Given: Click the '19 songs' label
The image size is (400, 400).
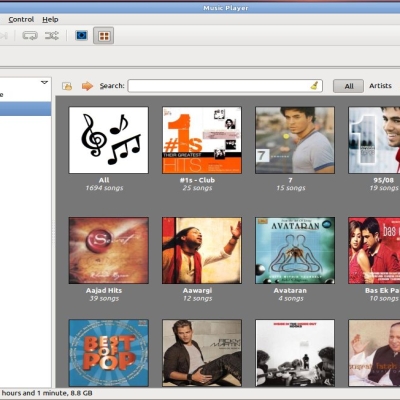Looking at the screenshot, I should point(384,188).
